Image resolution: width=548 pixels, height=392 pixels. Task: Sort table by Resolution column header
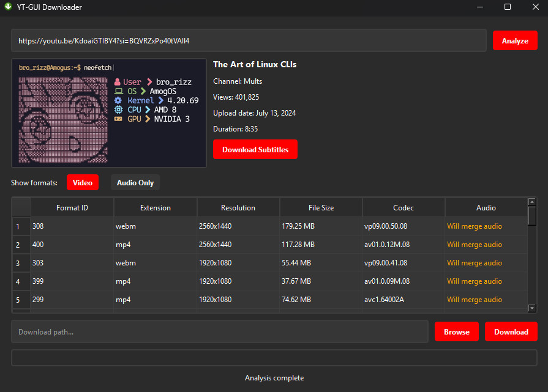238,208
